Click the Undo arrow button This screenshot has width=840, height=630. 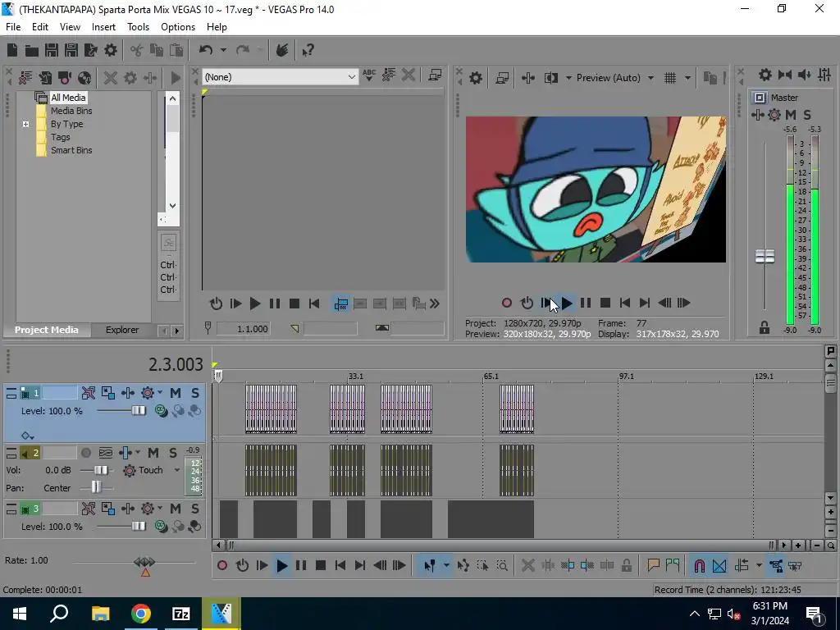tap(206, 50)
